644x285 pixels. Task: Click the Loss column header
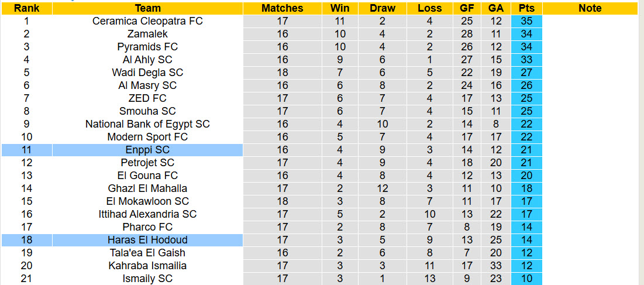pyautogui.click(x=430, y=8)
